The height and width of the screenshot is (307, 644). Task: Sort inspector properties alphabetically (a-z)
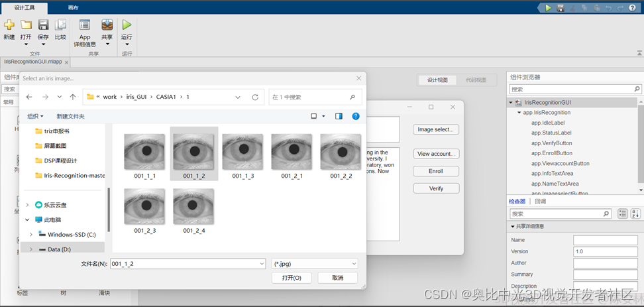click(x=635, y=214)
